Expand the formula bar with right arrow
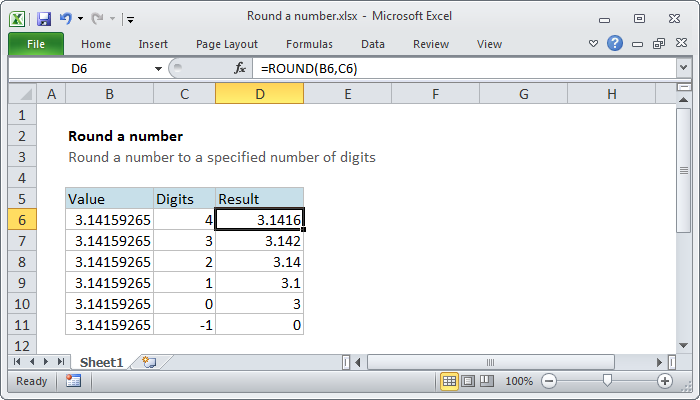 [x=683, y=68]
